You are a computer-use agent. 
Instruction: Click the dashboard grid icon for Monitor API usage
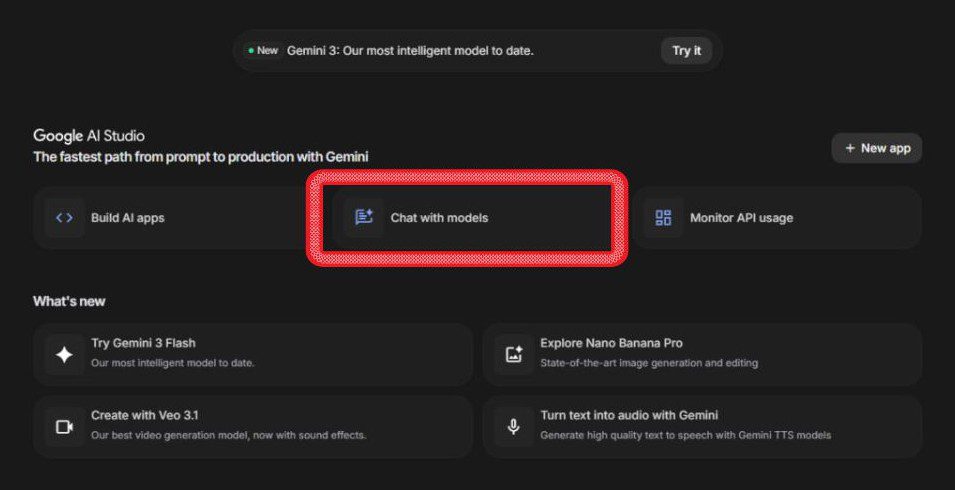(x=663, y=218)
